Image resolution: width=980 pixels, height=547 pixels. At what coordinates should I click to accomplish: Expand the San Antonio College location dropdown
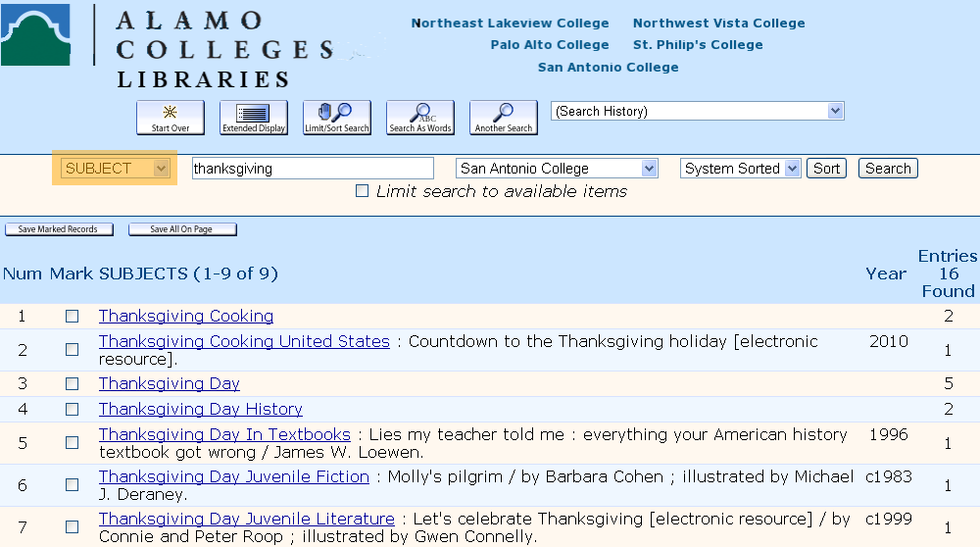click(557, 169)
